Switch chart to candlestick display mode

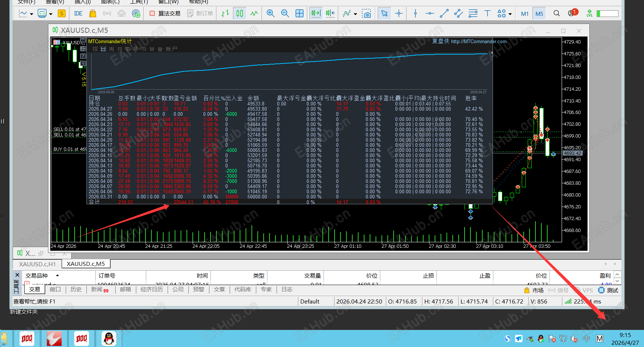click(x=240, y=14)
